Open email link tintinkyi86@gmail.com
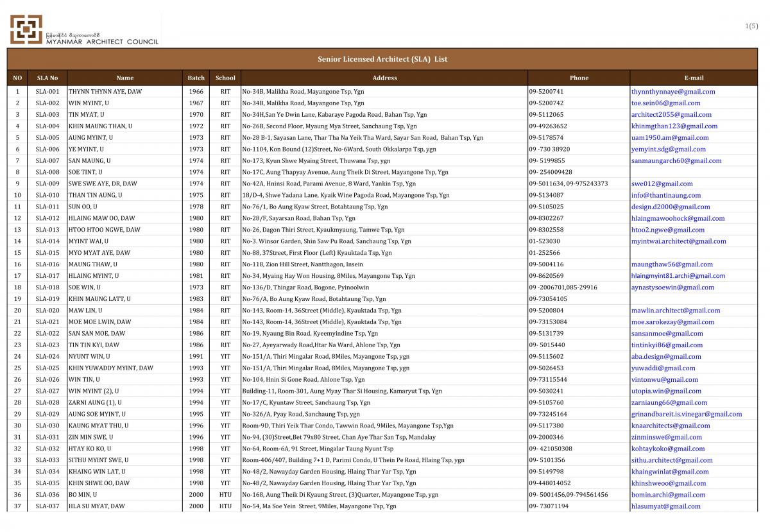Viewport: 770px width, 532px height. [x=668, y=345]
